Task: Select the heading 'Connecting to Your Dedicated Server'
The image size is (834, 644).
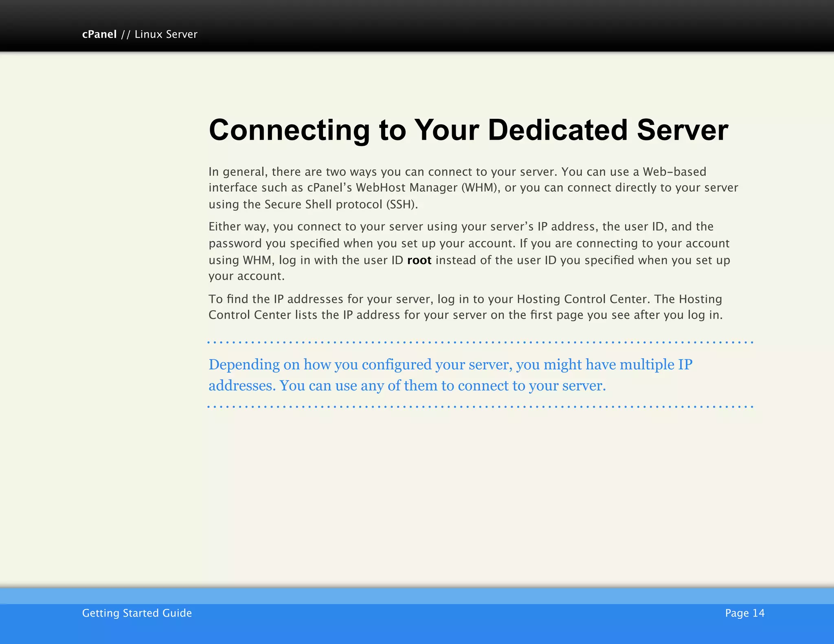Action: pyautogui.click(x=468, y=130)
